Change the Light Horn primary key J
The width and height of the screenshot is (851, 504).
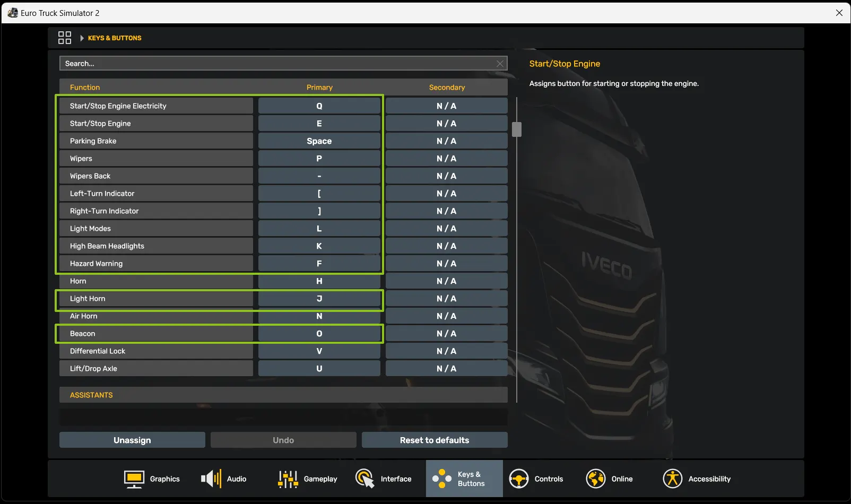click(x=319, y=299)
